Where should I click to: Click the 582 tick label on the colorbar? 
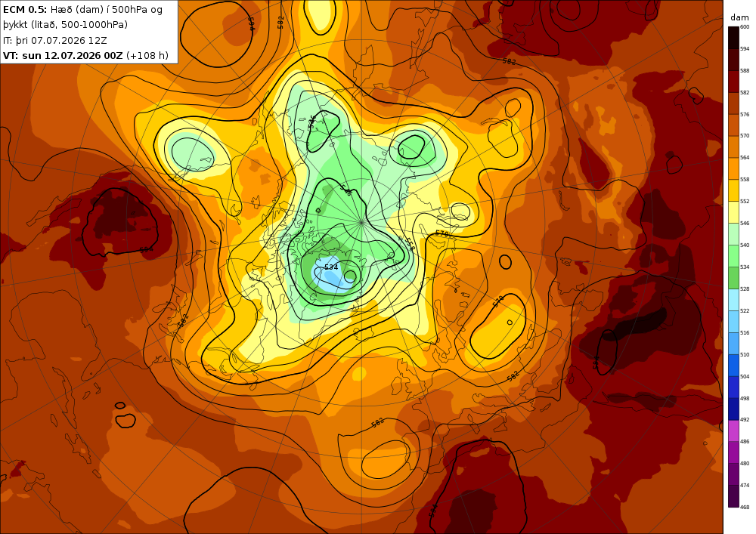[x=745, y=92]
